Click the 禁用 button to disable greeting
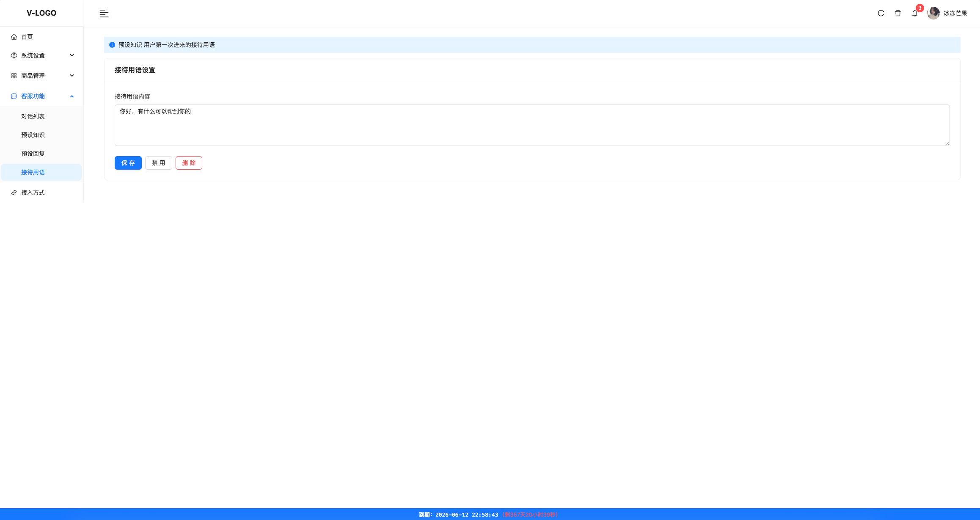Image resolution: width=980 pixels, height=520 pixels. click(158, 163)
